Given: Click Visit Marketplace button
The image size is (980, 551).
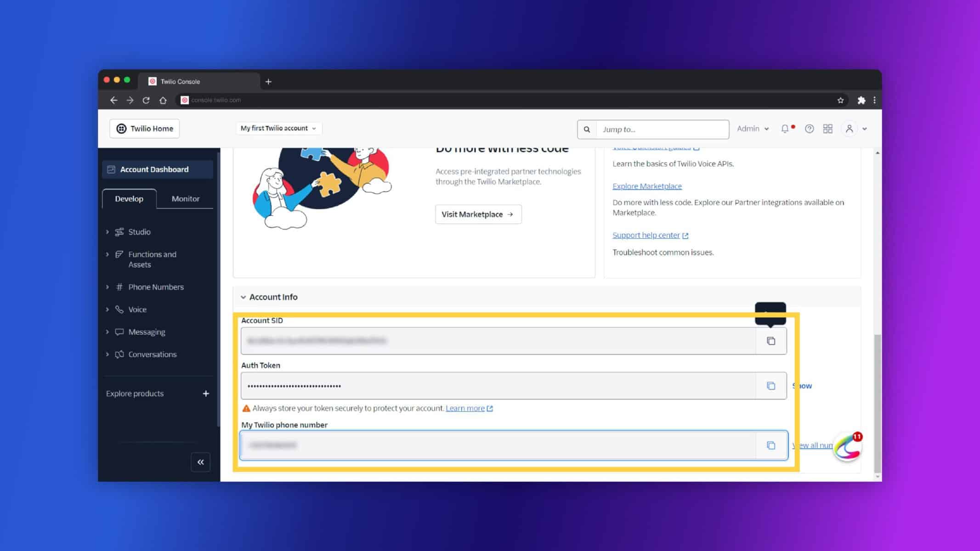Looking at the screenshot, I should tap(478, 214).
